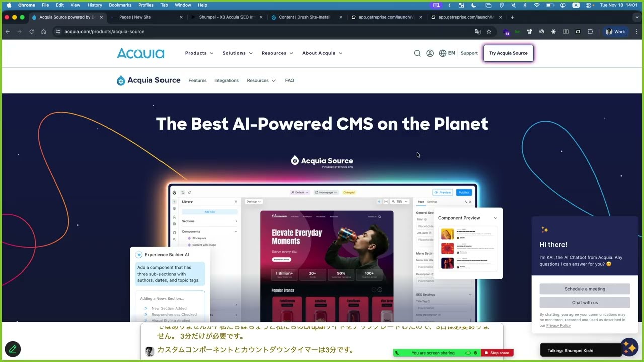The height and width of the screenshot is (362, 644).
Task: Open the View menu in menu bar
Action: click(75, 5)
